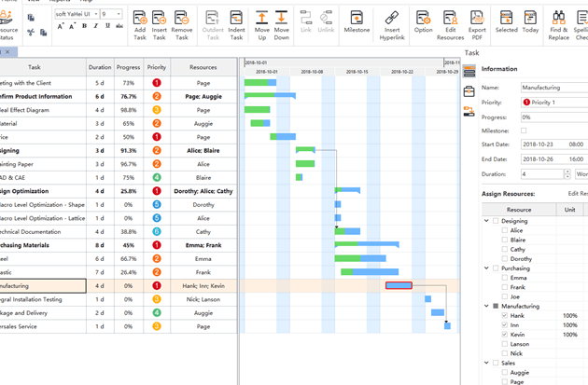Image resolution: width=588 pixels, height=385 pixels.
Task: Click the Resources column header
Action: point(203,67)
